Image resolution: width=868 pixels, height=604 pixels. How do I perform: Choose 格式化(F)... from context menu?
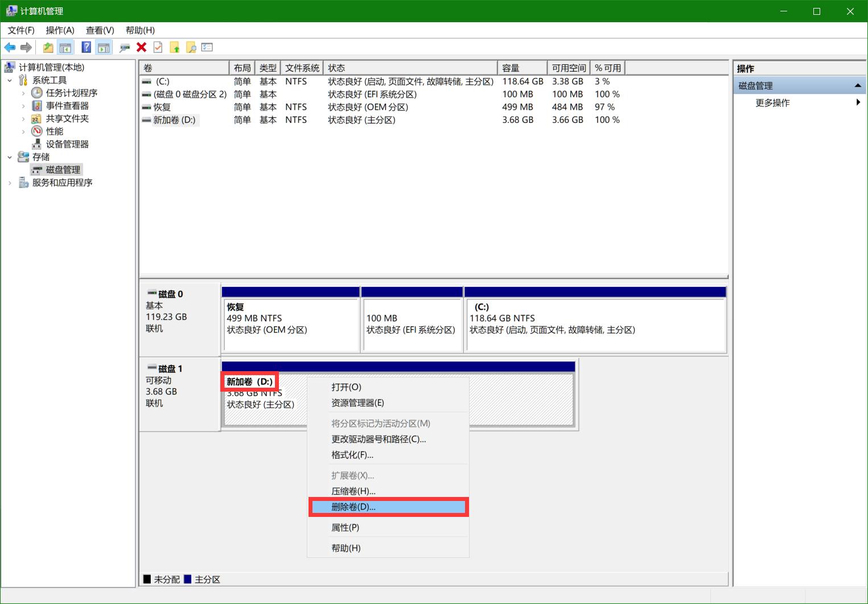tap(388, 455)
